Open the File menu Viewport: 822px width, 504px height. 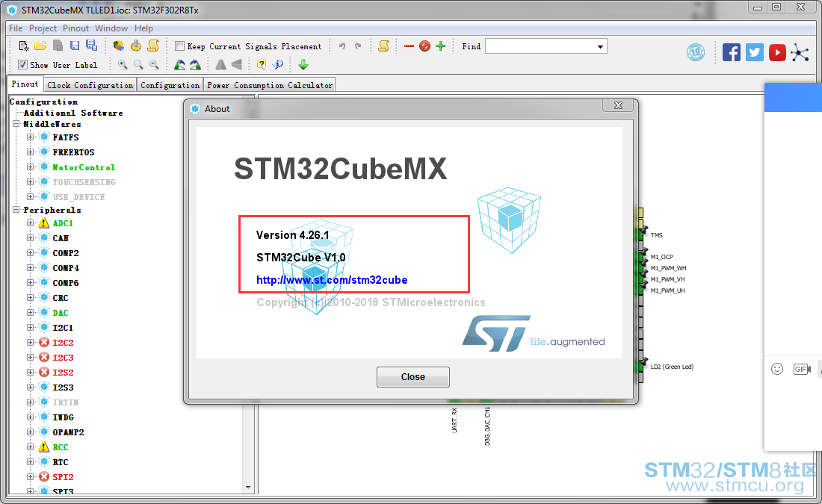(x=16, y=28)
